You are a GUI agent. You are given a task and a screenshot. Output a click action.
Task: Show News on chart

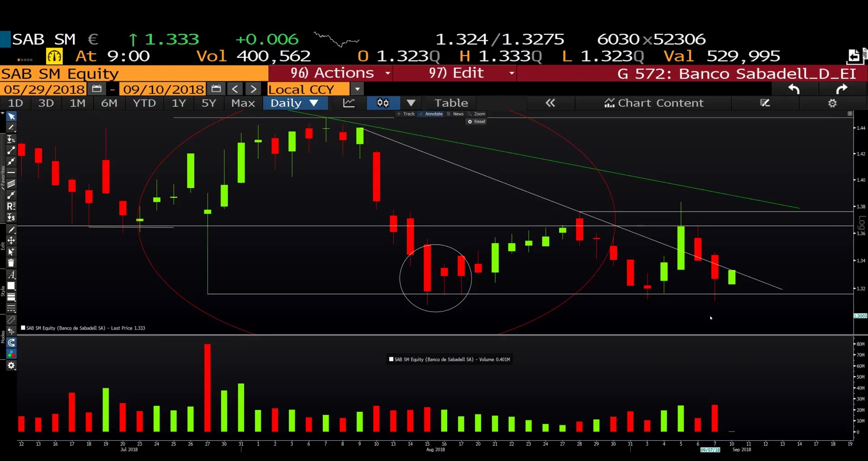455,114
